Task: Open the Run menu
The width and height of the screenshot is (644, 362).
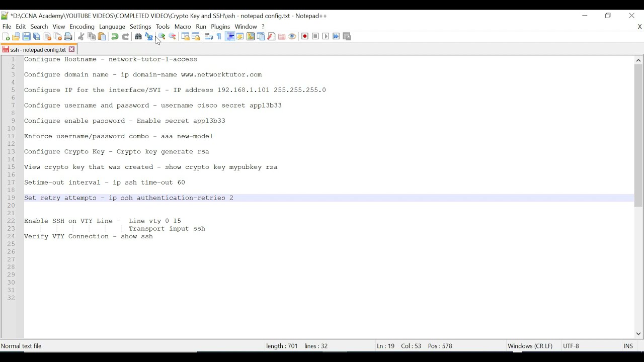Action: click(201, 26)
